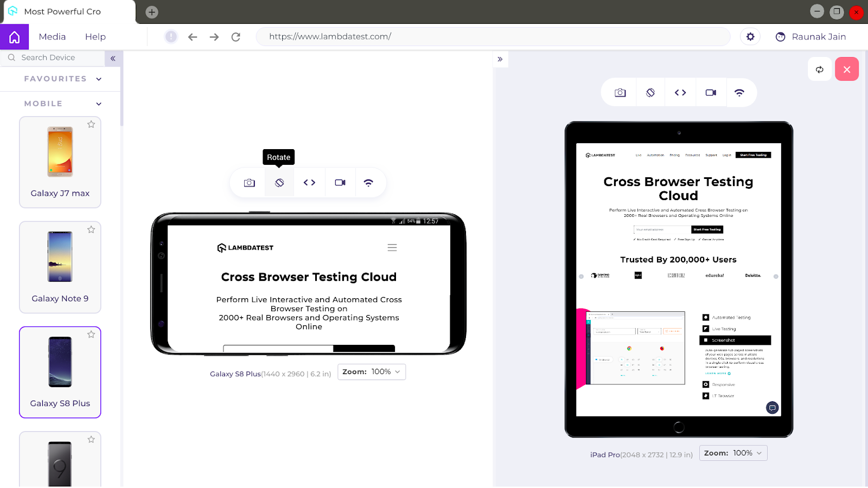
Task: Expand the Favourites section
Action: pos(60,79)
